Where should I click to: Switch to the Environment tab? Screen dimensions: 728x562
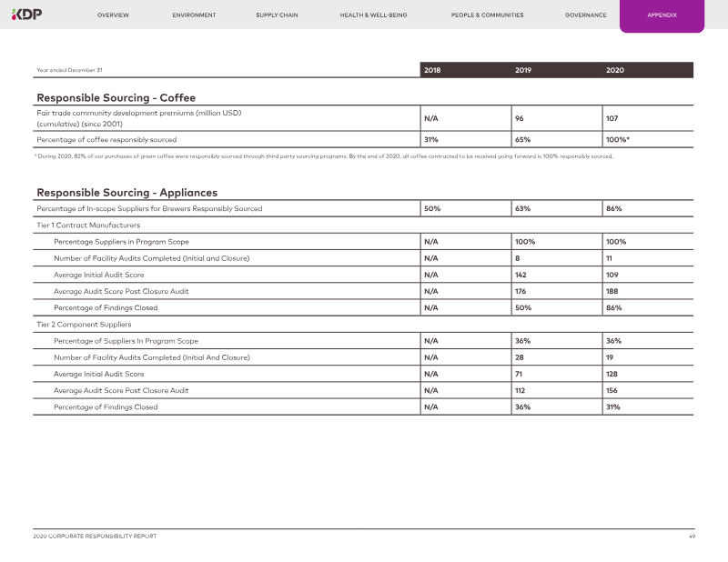click(194, 15)
